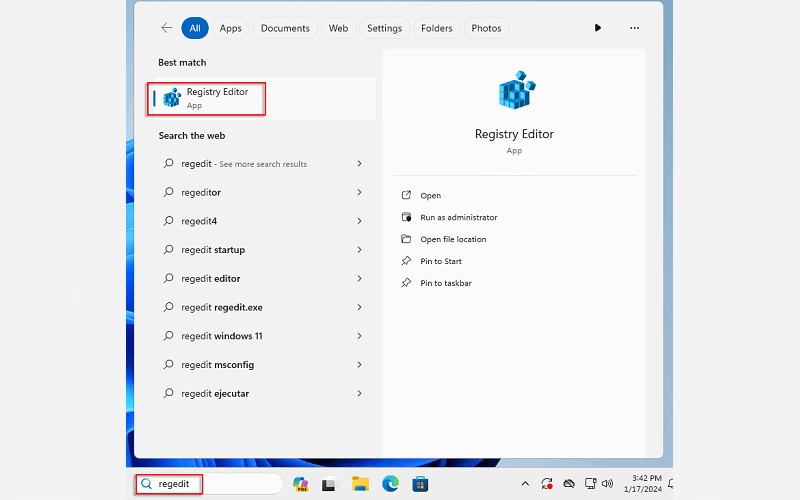Switch to the Folders filter tab
This screenshot has height=500, width=800.
437,28
